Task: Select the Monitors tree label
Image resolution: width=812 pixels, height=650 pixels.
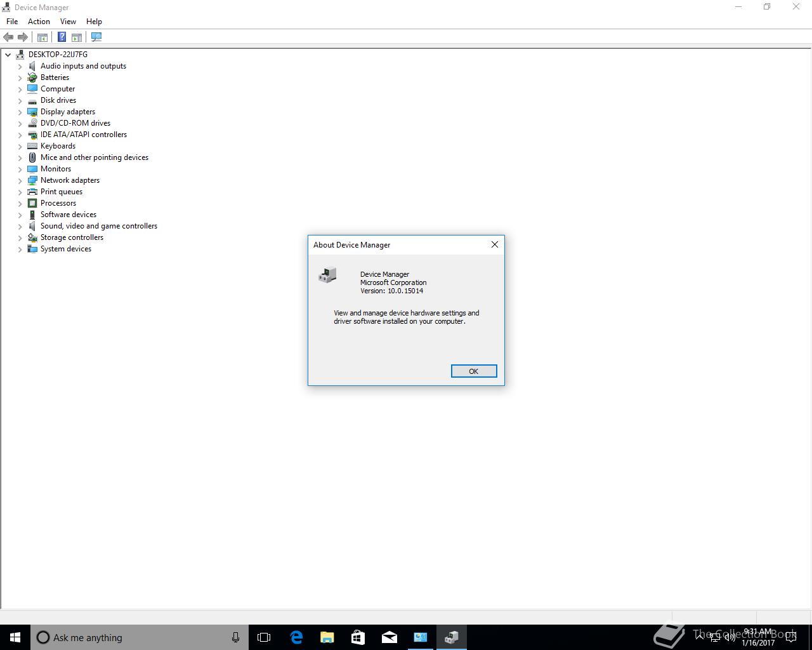Action: (x=56, y=169)
